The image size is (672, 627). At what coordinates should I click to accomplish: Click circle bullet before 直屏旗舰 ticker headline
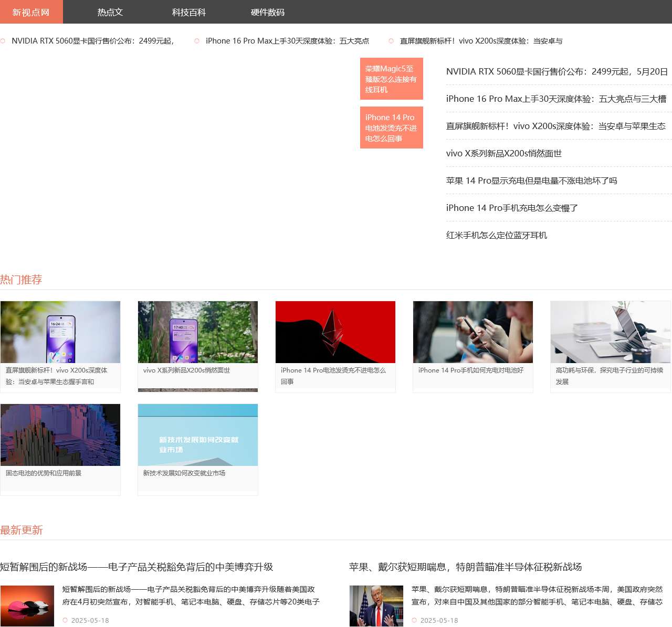pyautogui.click(x=391, y=41)
